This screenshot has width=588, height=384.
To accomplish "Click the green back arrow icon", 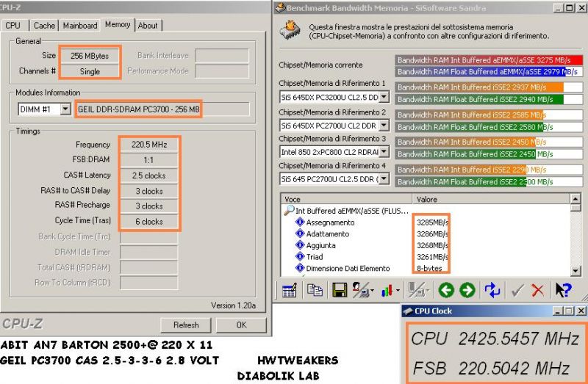I will click(x=446, y=290).
